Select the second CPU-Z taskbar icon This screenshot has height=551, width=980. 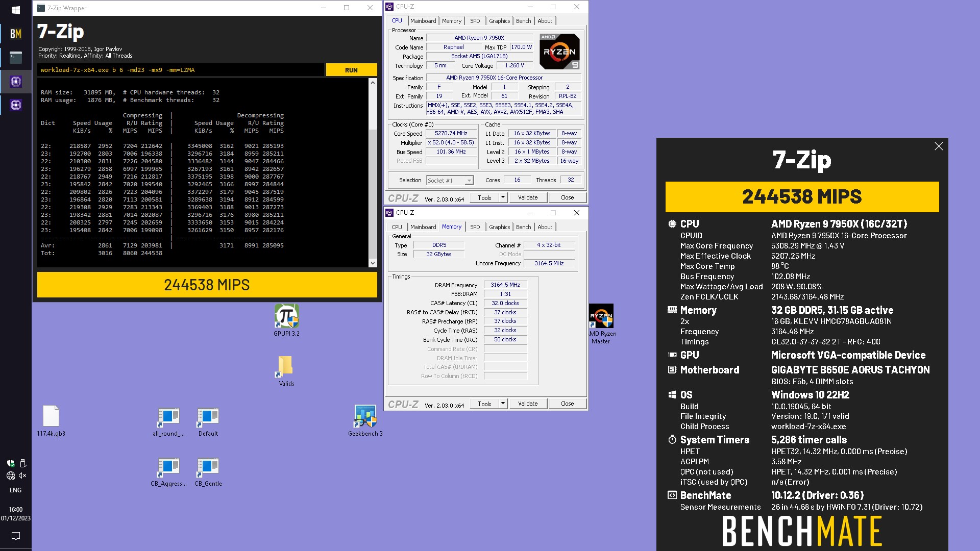click(15, 105)
